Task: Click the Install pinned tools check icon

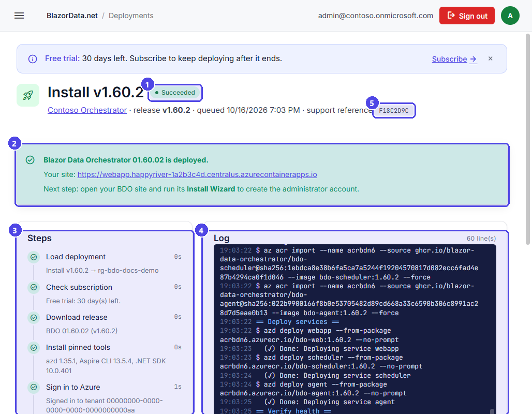Action: point(34,348)
